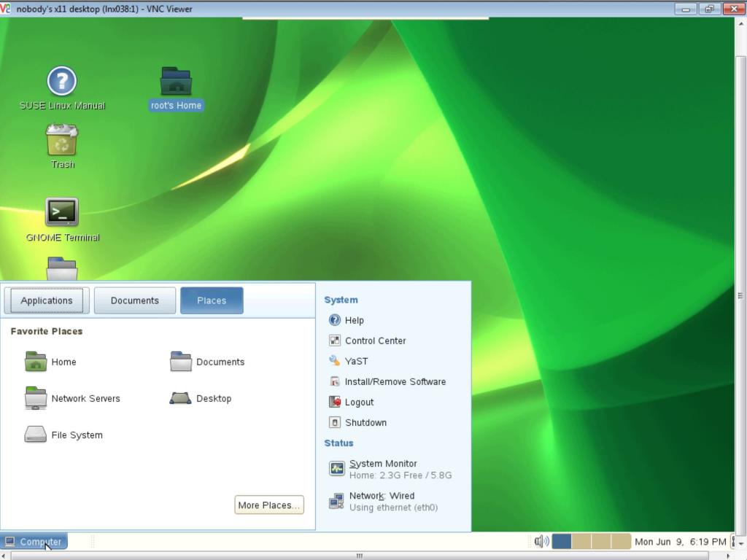747x560 pixels.
Task: Start YaST from the System list
Action: point(348,361)
